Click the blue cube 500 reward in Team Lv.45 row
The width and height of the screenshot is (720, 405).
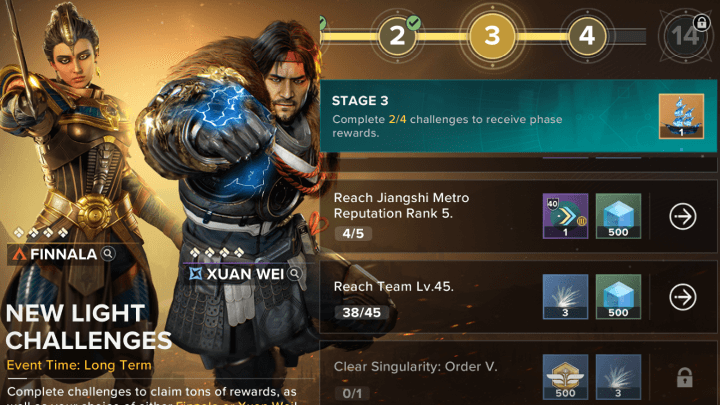pyautogui.click(x=618, y=297)
